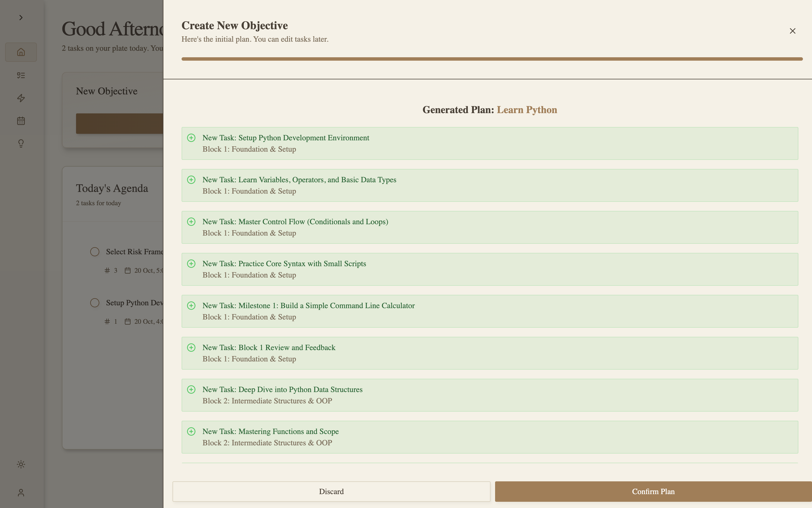Select 'Master Control Flow (Conditionals and Loops)' row
The width and height of the screenshot is (812, 508).
pos(489,227)
